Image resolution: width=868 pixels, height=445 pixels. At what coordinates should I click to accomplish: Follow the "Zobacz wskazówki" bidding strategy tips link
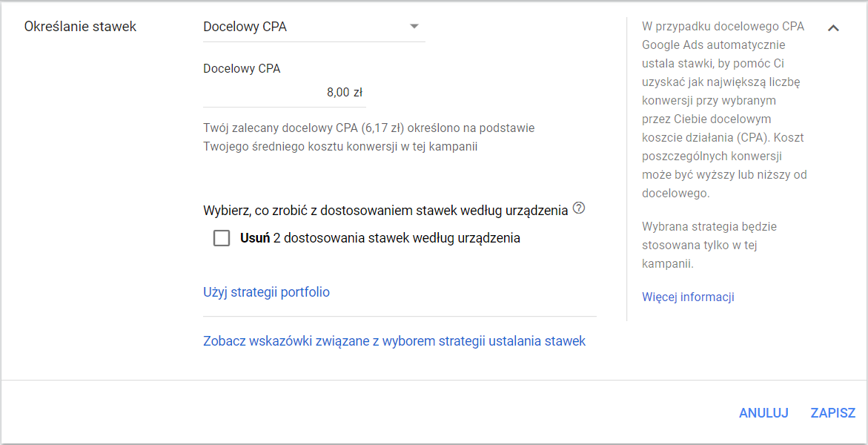coord(394,341)
